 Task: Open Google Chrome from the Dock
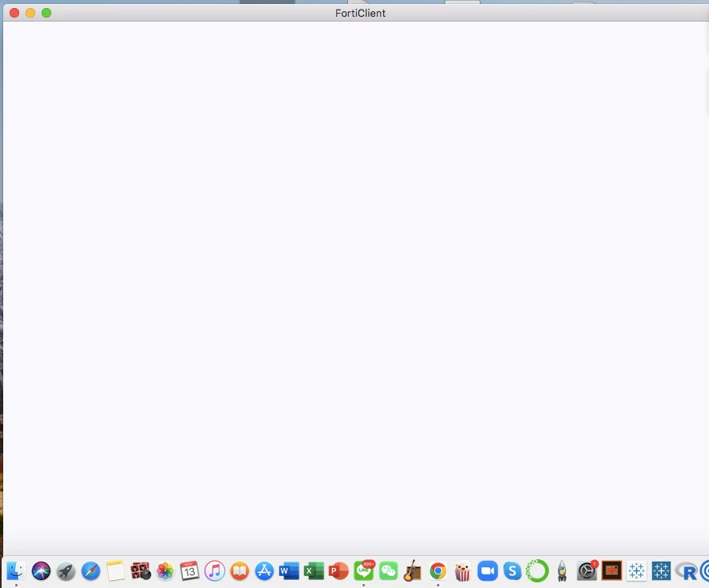(438, 571)
